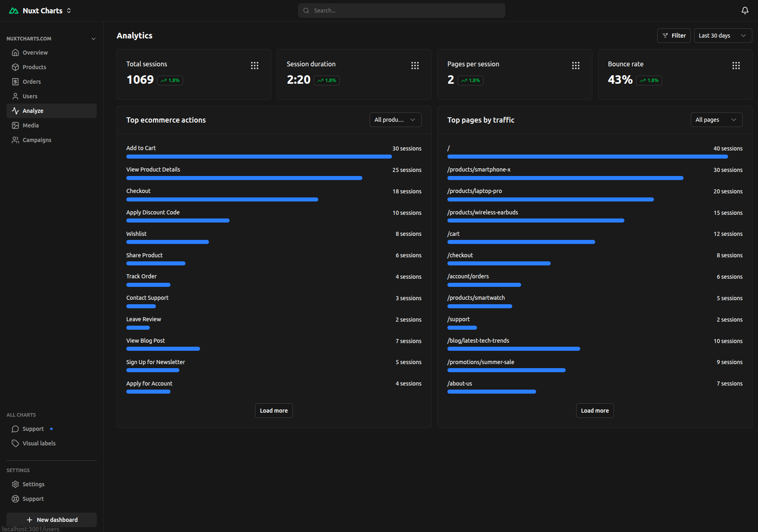Open the Total sessions card grid menu
Screen dimensions: 758x532
point(254,66)
